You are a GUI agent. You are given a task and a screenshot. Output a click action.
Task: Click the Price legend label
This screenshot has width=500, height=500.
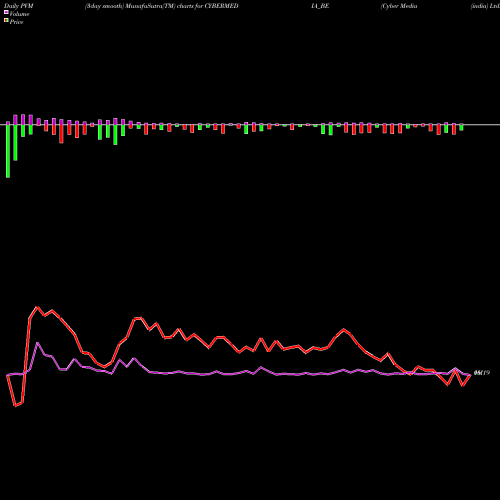coord(16,22)
